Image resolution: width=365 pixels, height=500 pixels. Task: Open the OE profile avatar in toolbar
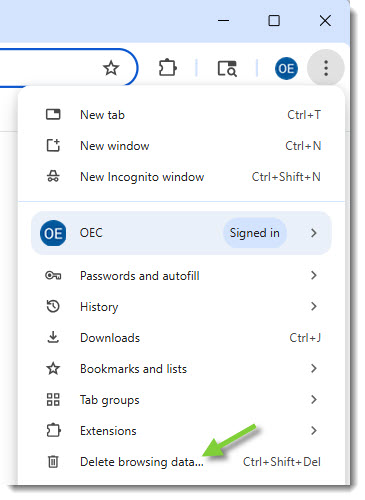[x=286, y=68]
